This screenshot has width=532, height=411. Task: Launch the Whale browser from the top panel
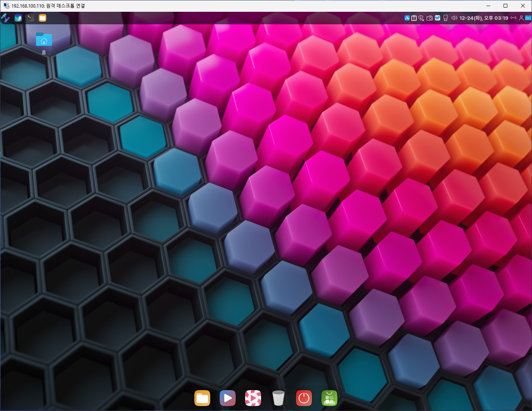tap(18, 18)
